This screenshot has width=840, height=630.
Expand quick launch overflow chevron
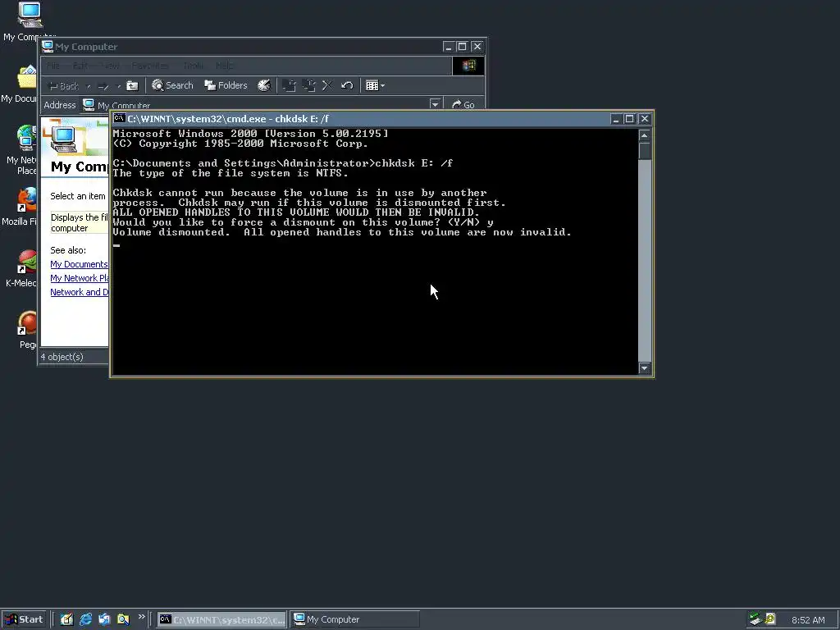[141, 617]
